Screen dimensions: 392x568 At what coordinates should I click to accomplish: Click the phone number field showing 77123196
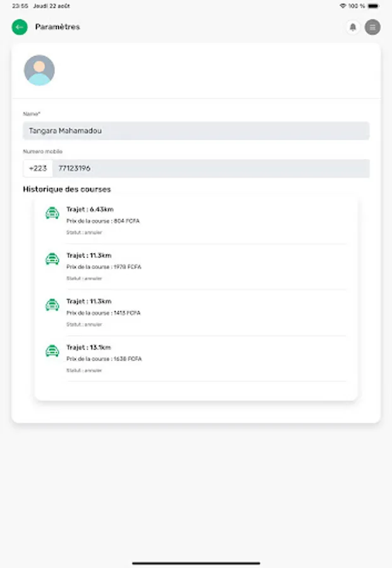(x=208, y=168)
